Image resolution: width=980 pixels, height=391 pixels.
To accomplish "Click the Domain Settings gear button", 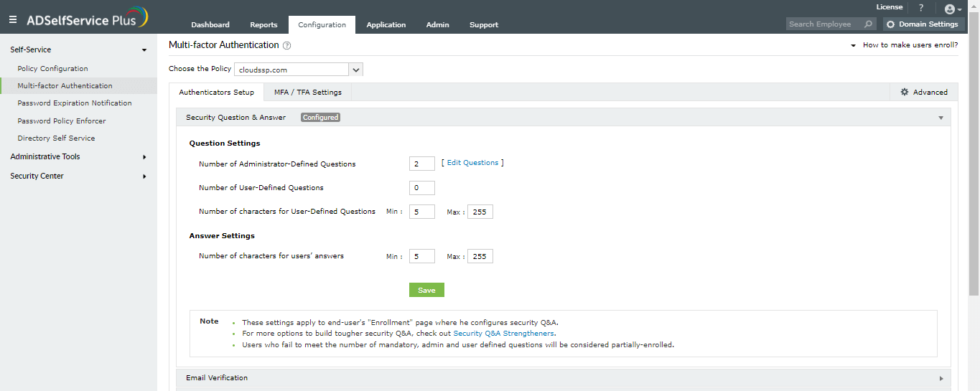I will click(922, 24).
